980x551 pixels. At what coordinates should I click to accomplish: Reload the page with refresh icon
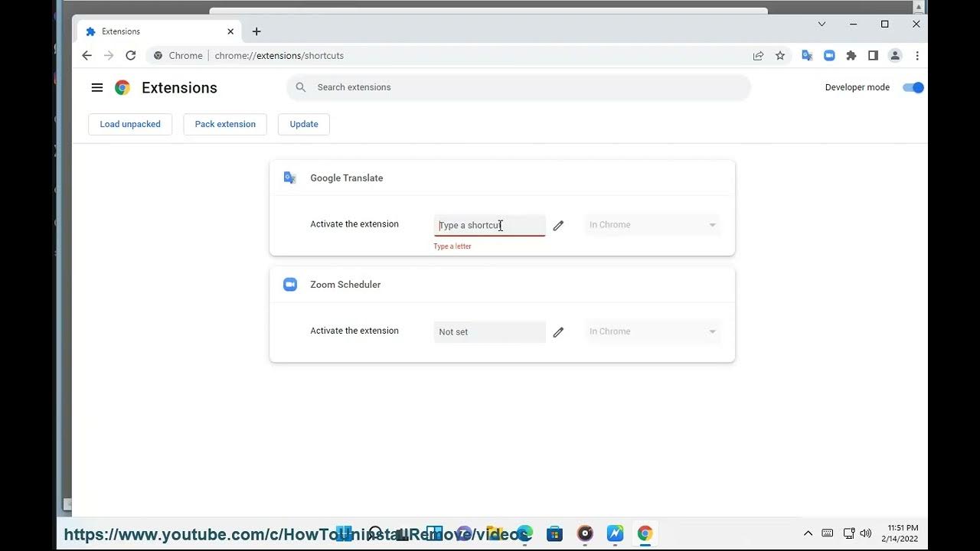pyautogui.click(x=131, y=55)
